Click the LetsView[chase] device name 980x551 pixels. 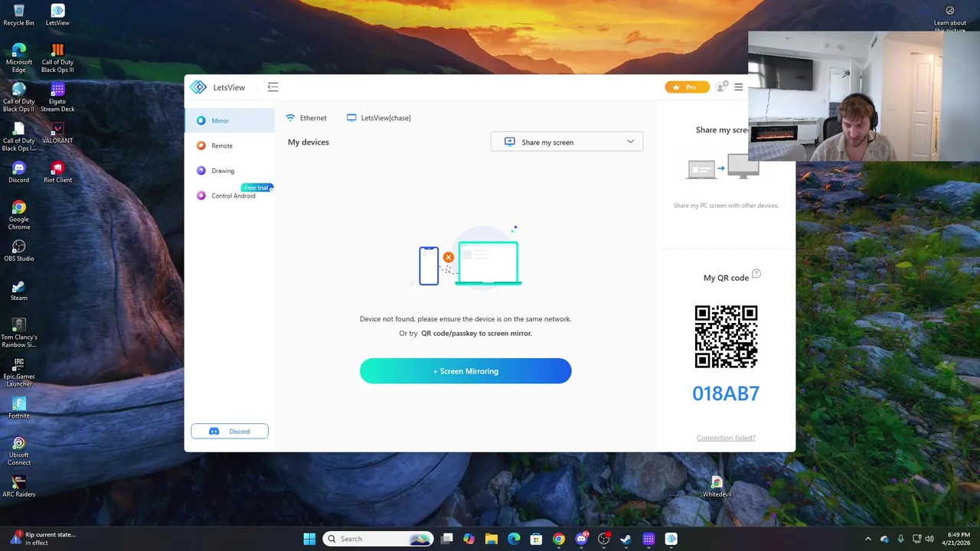(378, 118)
